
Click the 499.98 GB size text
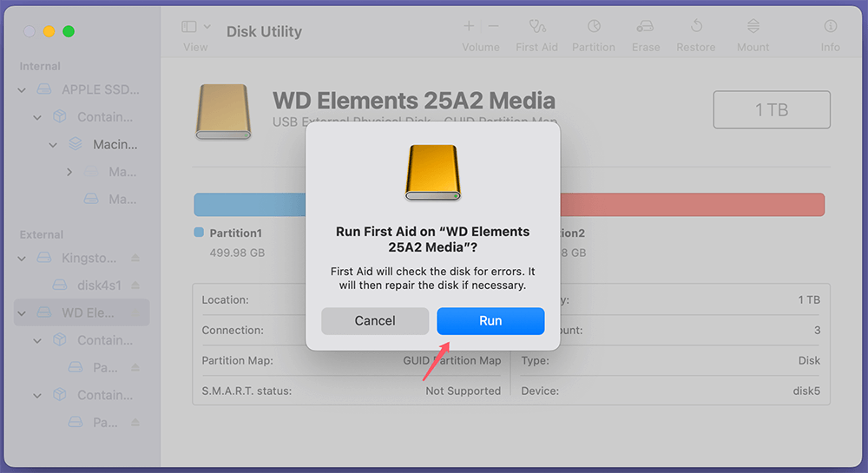237,253
